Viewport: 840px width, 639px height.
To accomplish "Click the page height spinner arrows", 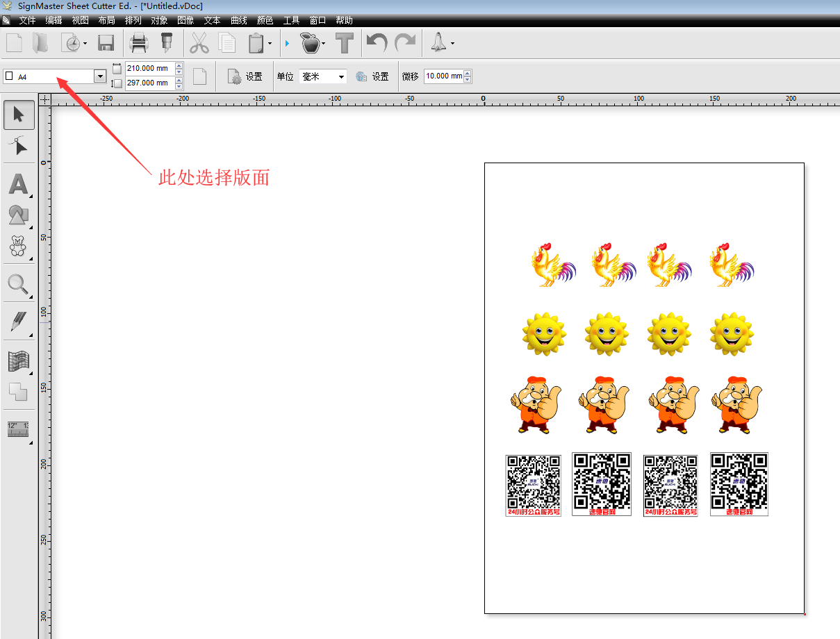I will coord(179,83).
